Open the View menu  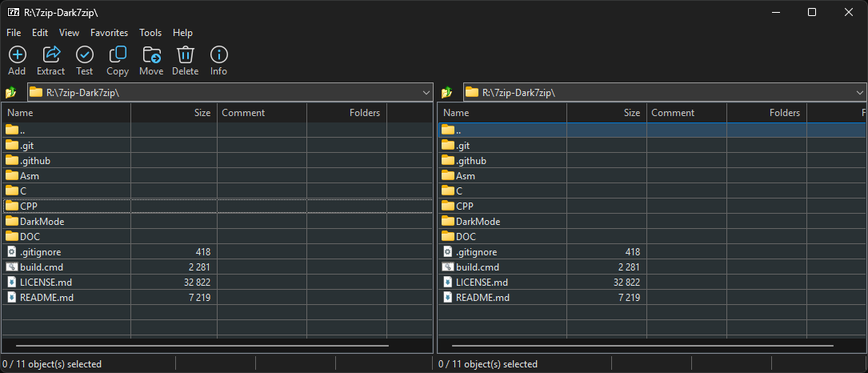coord(69,33)
